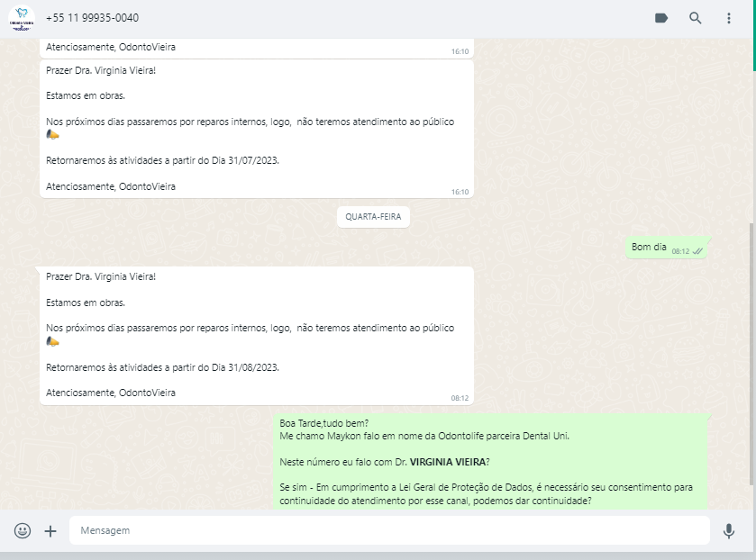Click the line mentioning Odontolife parceira Dental Uni
The height and width of the screenshot is (560, 756).
coord(424,436)
